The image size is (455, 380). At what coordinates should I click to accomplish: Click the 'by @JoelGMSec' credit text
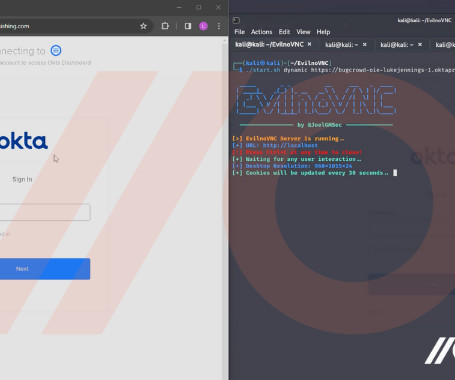click(x=319, y=125)
